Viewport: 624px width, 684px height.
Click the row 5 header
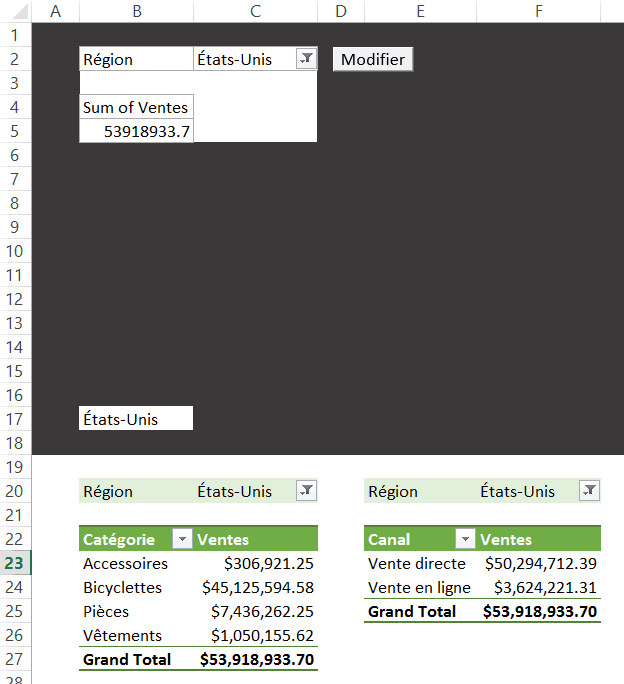click(x=15, y=131)
